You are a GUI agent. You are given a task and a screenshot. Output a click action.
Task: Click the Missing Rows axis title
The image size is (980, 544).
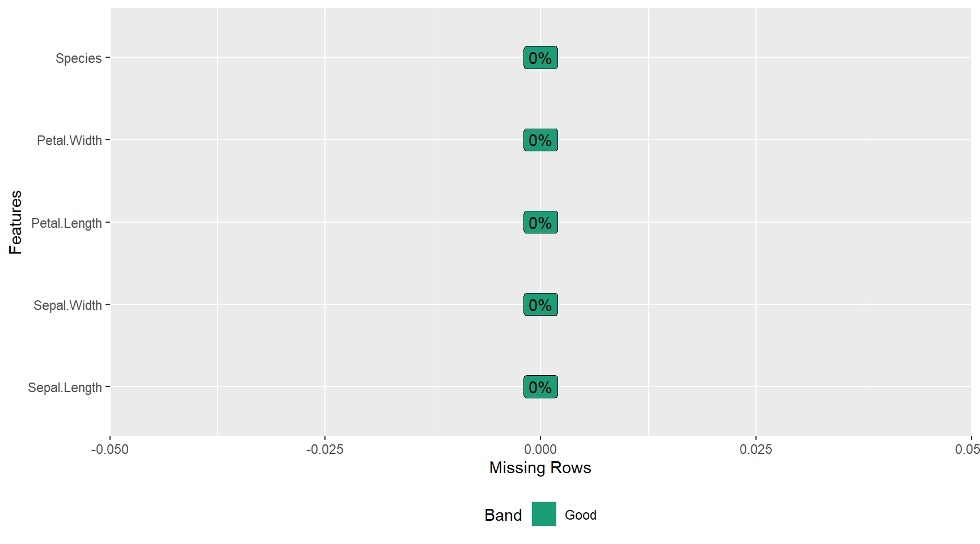point(540,467)
